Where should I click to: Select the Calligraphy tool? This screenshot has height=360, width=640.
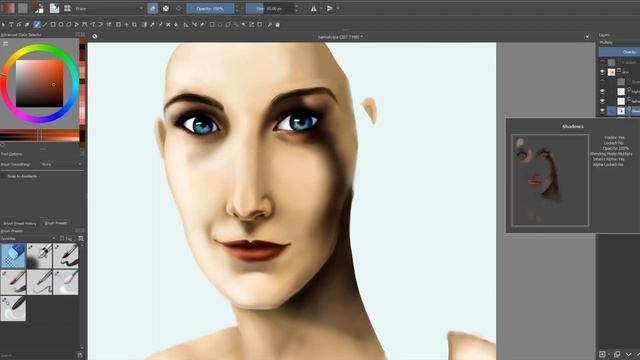(x=27, y=24)
